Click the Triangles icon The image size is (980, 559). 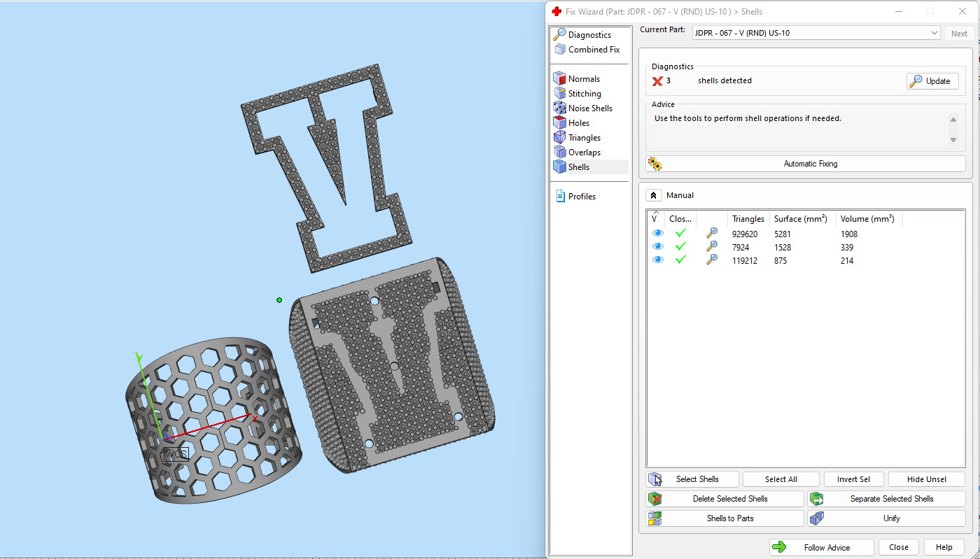pyautogui.click(x=559, y=137)
